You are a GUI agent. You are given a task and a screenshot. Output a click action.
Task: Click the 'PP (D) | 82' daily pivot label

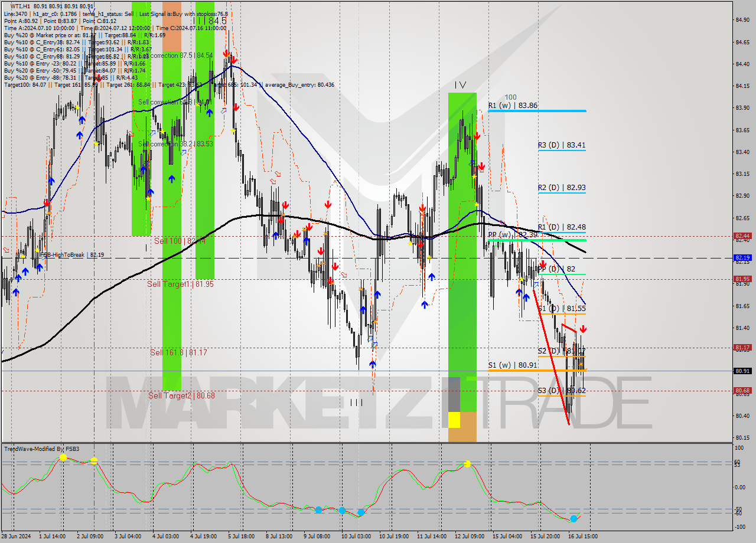[x=556, y=269]
